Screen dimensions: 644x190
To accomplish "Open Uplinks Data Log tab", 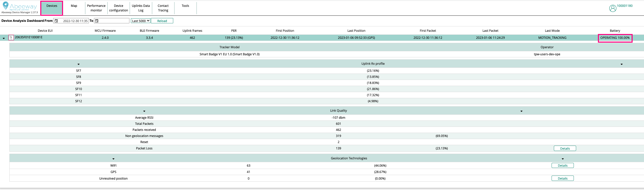I will coord(141,8).
